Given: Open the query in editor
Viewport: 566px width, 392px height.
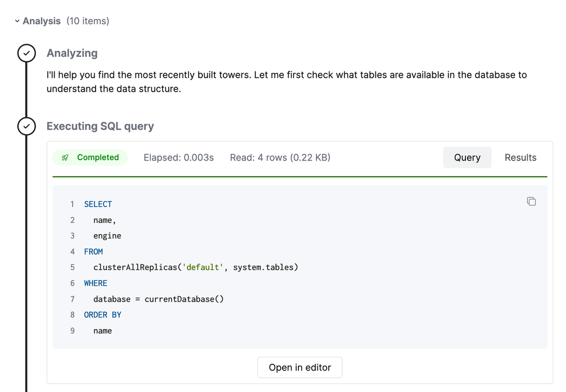Looking at the screenshot, I should (300, 368).
